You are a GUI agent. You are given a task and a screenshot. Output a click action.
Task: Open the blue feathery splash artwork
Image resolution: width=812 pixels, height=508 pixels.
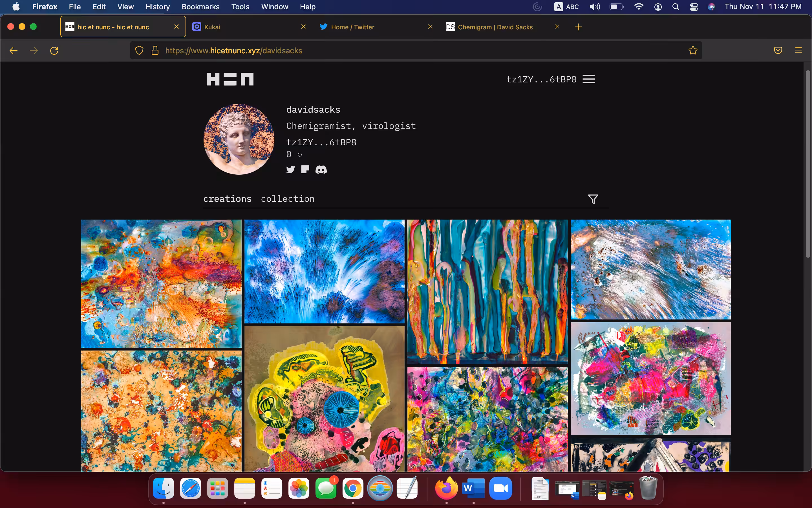coord(325,271)
